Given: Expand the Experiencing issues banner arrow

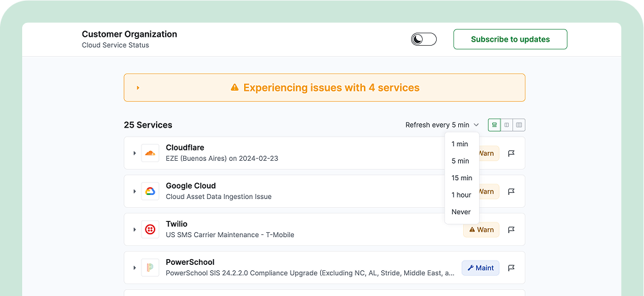Looking at the screenshot, I should click(x=138, y=87).
